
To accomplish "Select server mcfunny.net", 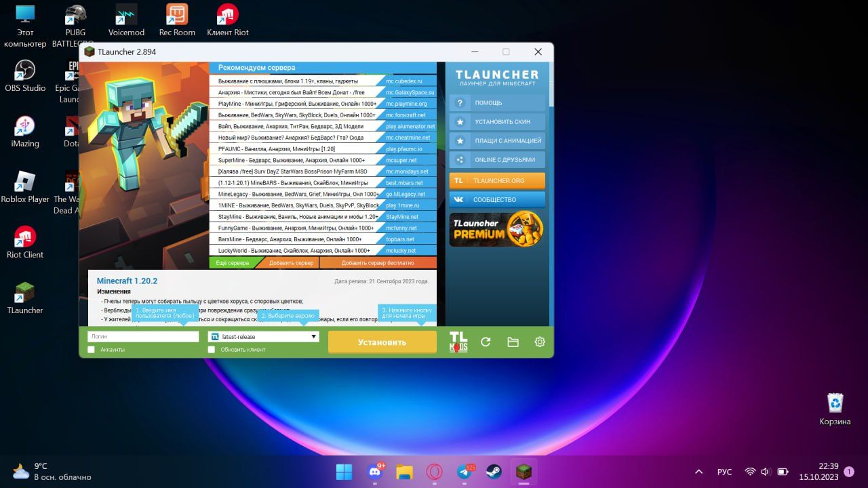I will click(323, 228).
